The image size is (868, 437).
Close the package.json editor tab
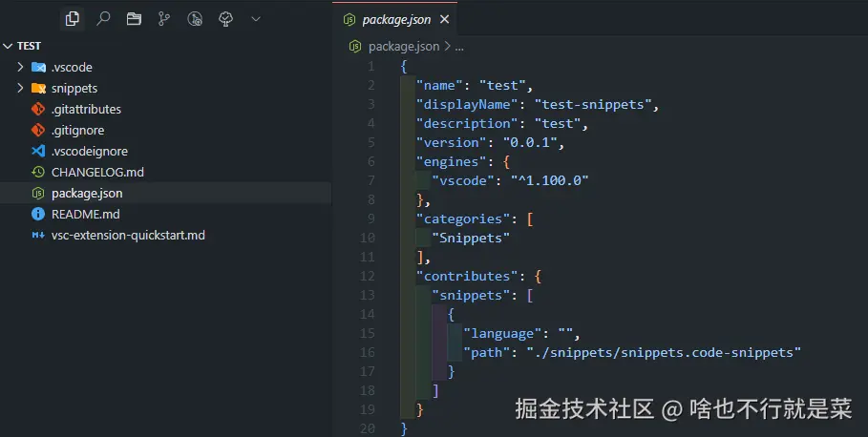pyautogui.click(x=444, y=19)
